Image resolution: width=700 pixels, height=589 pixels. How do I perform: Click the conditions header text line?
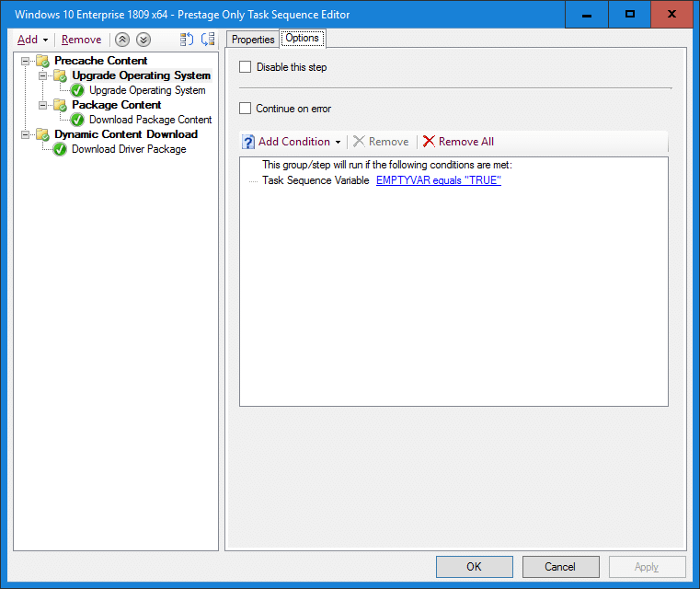tap(387, 165)
